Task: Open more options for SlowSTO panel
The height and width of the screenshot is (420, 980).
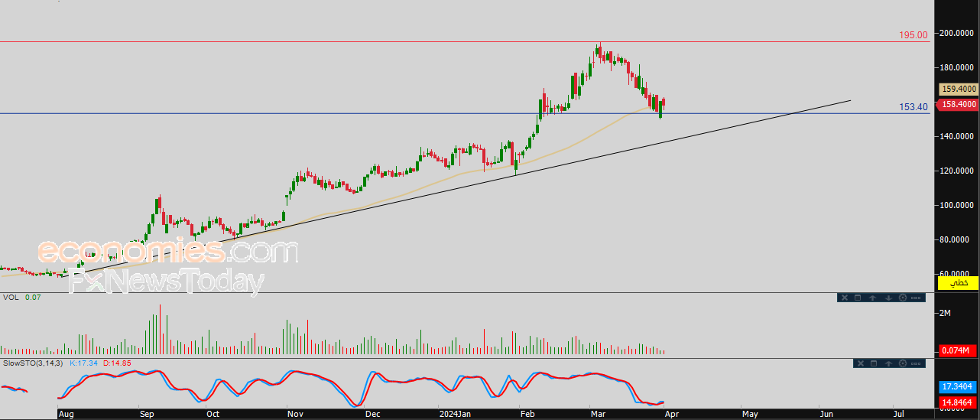Action: [x=916, y=363]
